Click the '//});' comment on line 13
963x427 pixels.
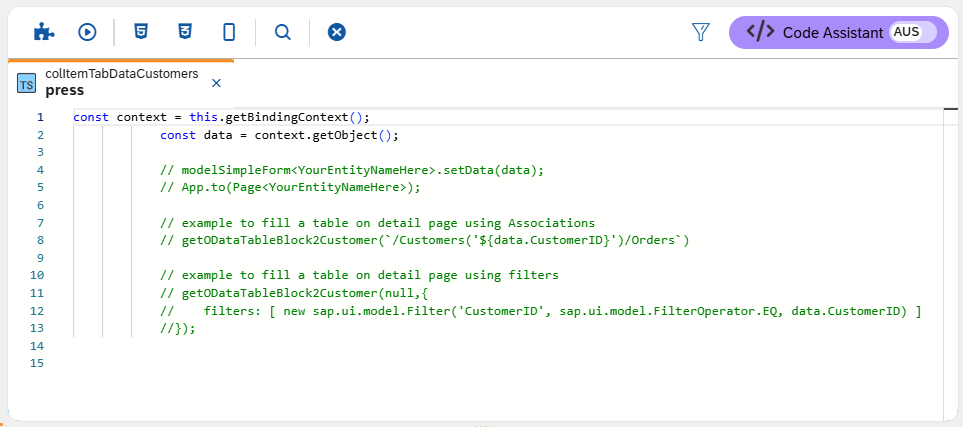click(x=177, y=329)
